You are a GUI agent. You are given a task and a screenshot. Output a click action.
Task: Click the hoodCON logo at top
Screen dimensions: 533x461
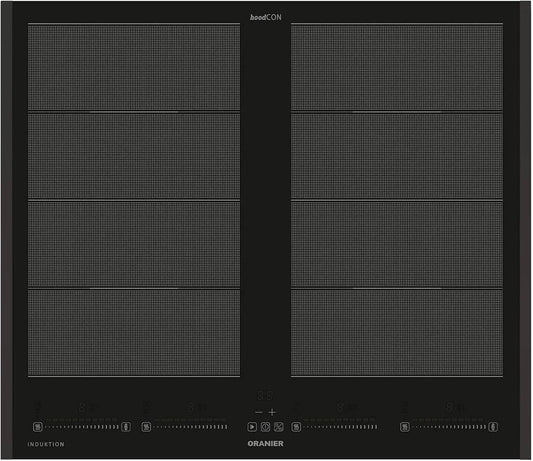[265, 17]
